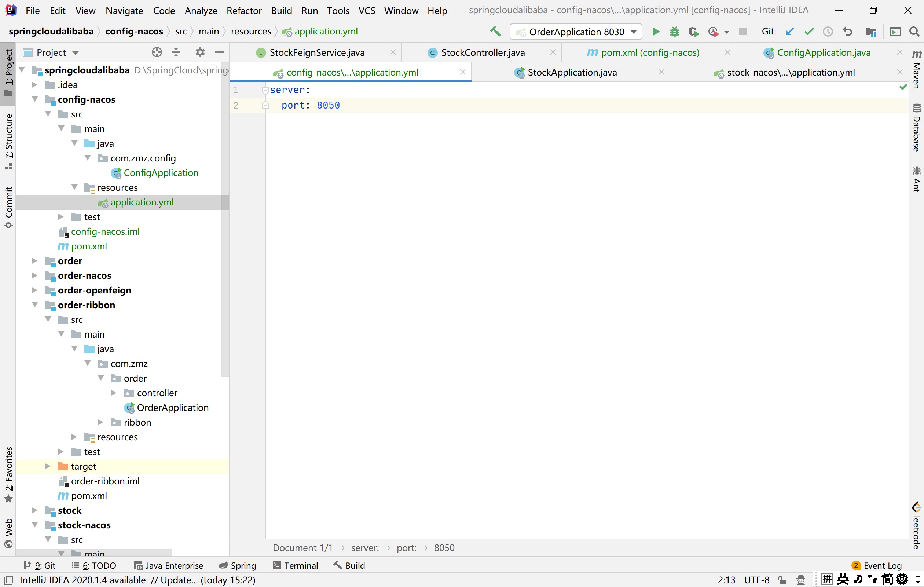Click the inspection profile icon in status bar

pos(800,580)
